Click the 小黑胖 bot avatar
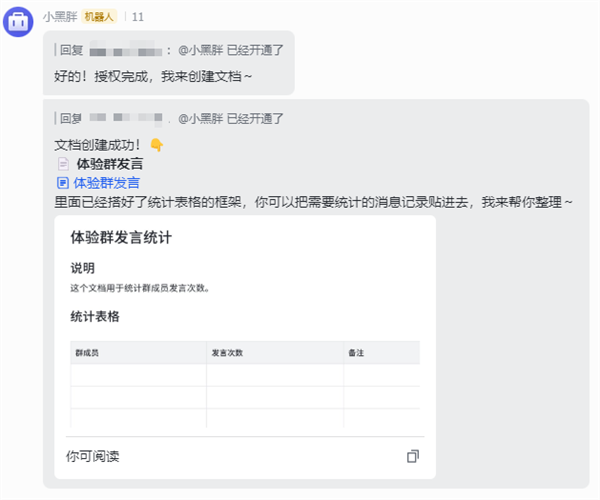 [20, 20]
